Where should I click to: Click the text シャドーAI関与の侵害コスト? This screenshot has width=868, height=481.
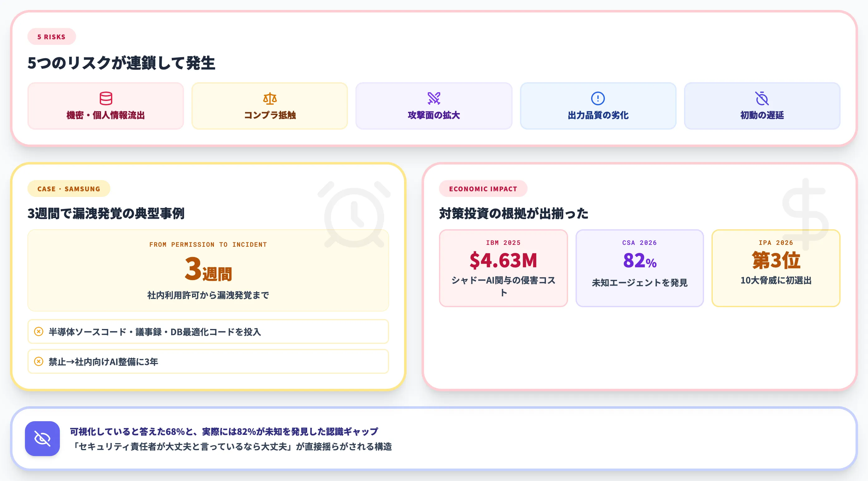pos(504,286)
